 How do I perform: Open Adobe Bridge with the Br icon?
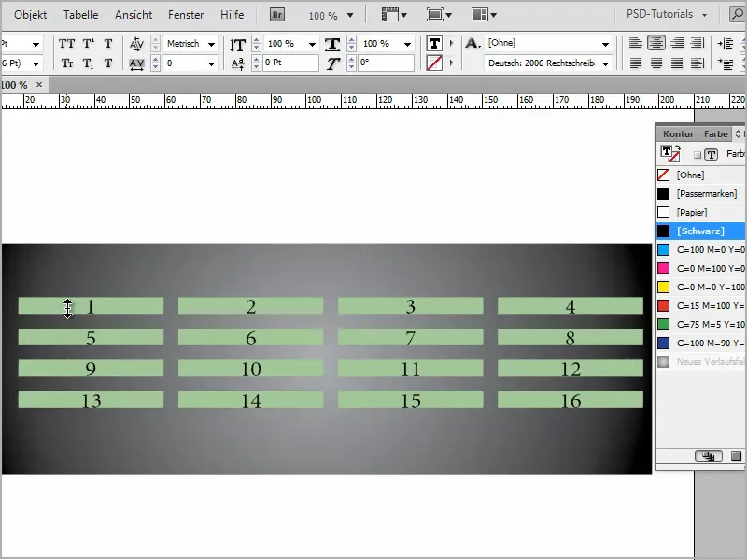coord(276,15)
